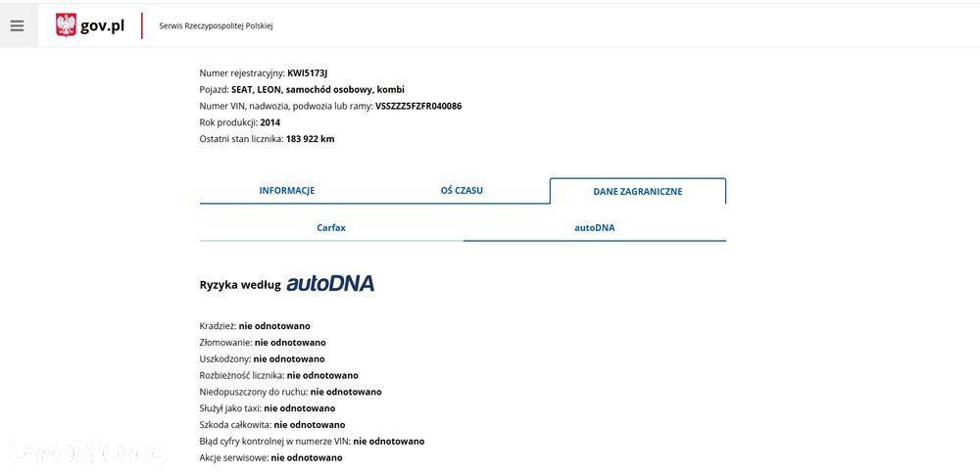Click the Polish eagle emblem

point(66,25)
